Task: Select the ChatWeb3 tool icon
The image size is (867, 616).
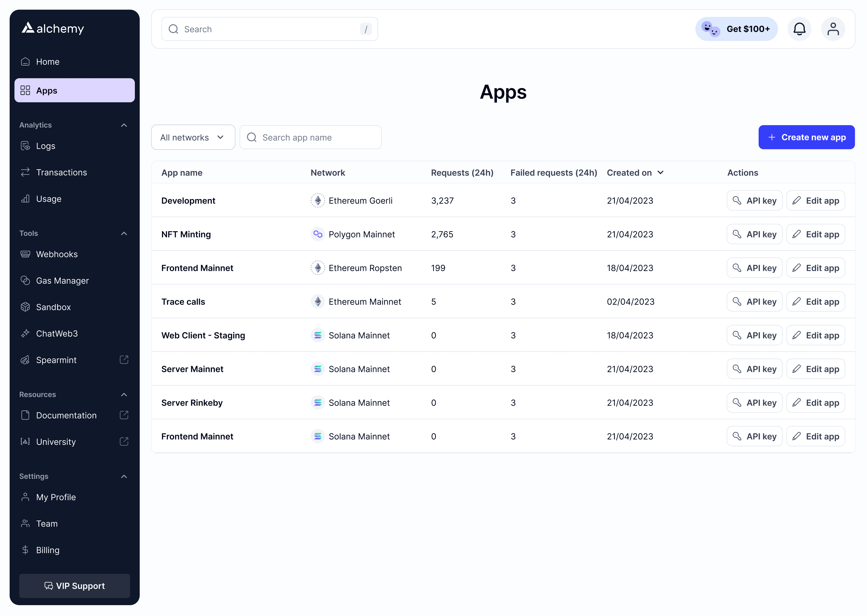Action: (x=25, y=333)
